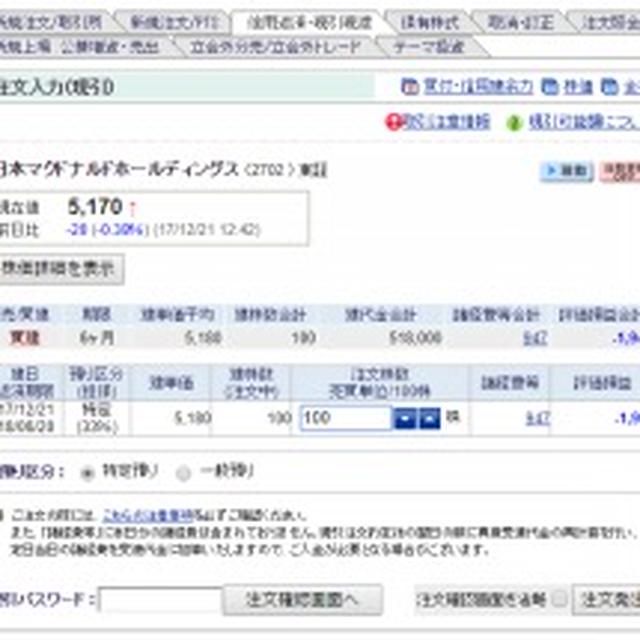
Task: Click the decrease-quantity arrow button next to 100
Action: 404,418
